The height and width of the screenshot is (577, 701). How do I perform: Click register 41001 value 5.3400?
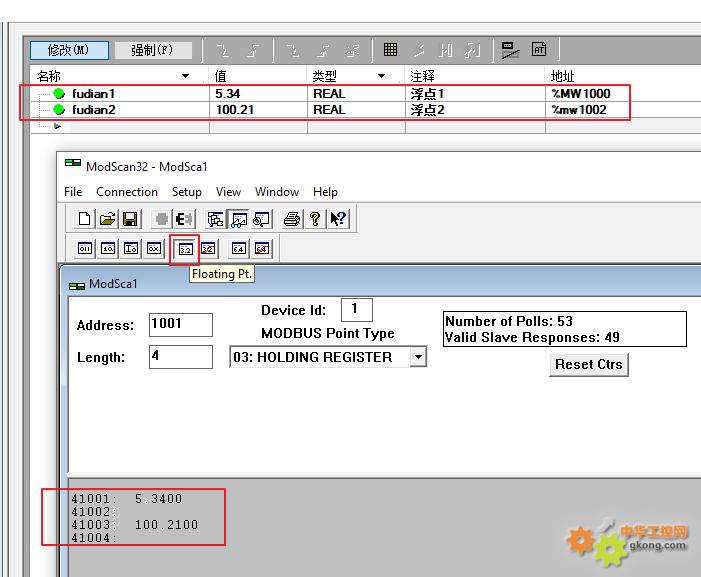click(x=159, y=498)
